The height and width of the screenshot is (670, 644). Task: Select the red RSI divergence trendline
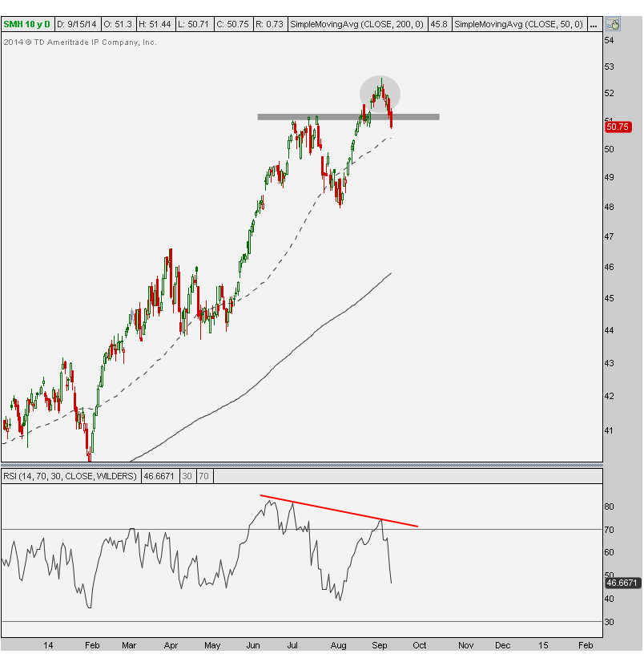click(x=339, y=511)
